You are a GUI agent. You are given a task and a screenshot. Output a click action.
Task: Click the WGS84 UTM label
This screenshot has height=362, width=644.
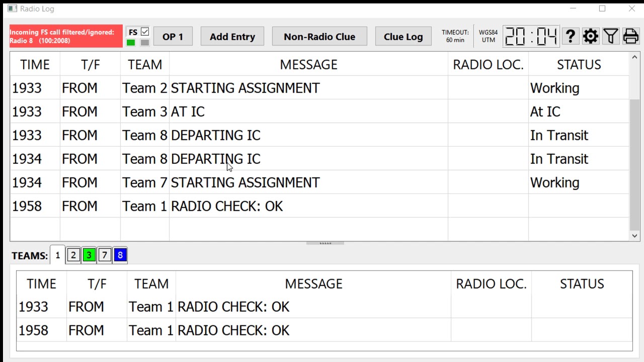(488, 36)
